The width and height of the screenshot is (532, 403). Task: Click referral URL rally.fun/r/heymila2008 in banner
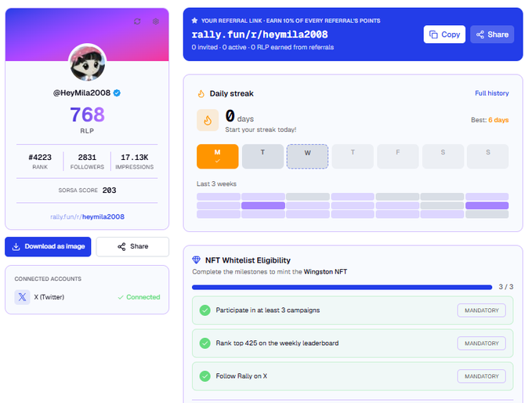click(259, 34)
